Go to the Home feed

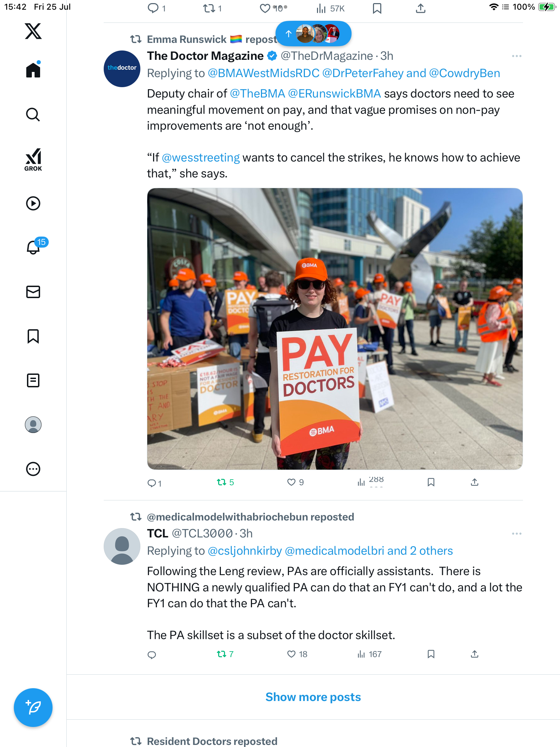point(33,70)
